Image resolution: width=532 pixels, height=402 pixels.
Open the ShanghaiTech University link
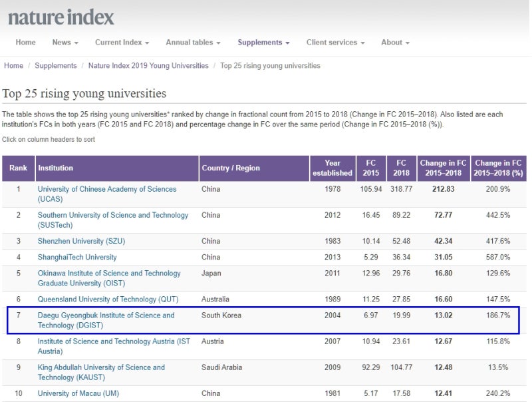coord(77,257)
